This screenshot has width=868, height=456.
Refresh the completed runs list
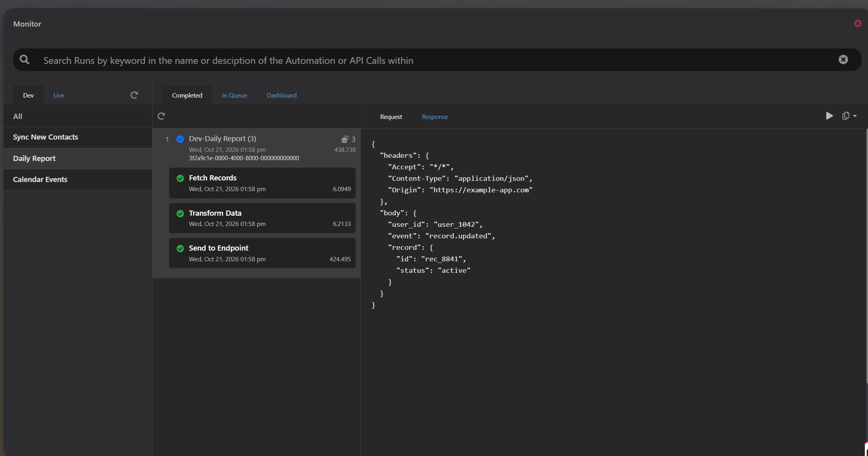point(161,116)
